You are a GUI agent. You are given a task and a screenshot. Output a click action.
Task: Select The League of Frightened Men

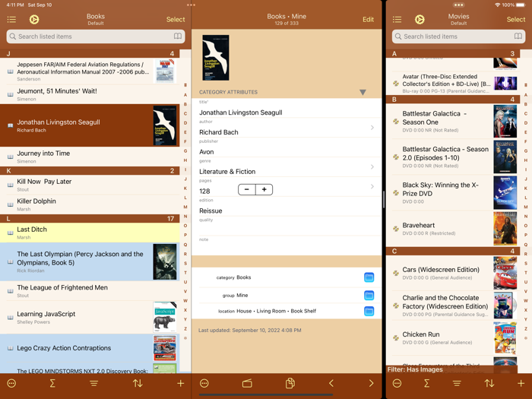click(90, 291)
